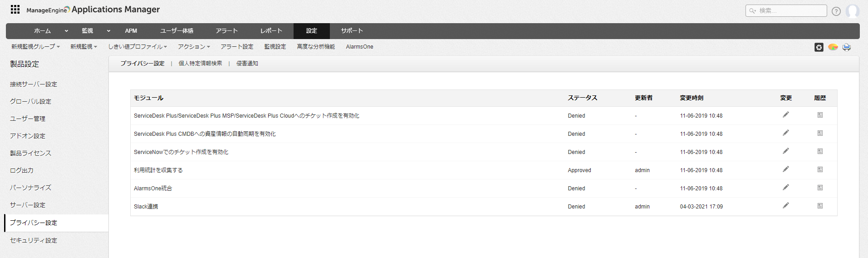Select ユーザー管理 in the left sidebar
The height and width of the screenshot is (258, 868).
click(x=28, y=119)
